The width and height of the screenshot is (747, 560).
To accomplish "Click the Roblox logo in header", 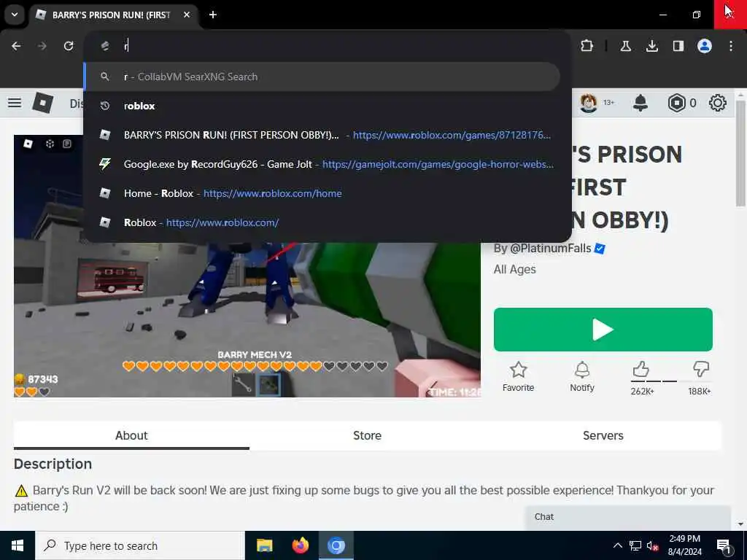I will coord(42,102).
